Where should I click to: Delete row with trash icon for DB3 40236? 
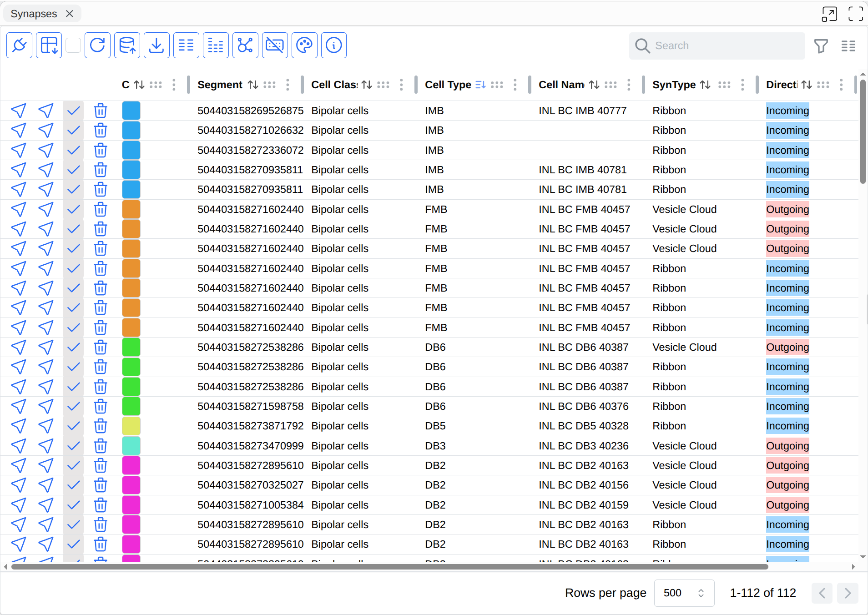pos(101,446)
